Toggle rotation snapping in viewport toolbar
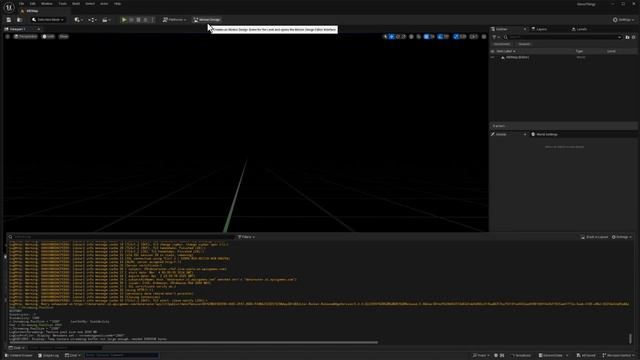Screen dimensions: 640x360 point(440,37)
